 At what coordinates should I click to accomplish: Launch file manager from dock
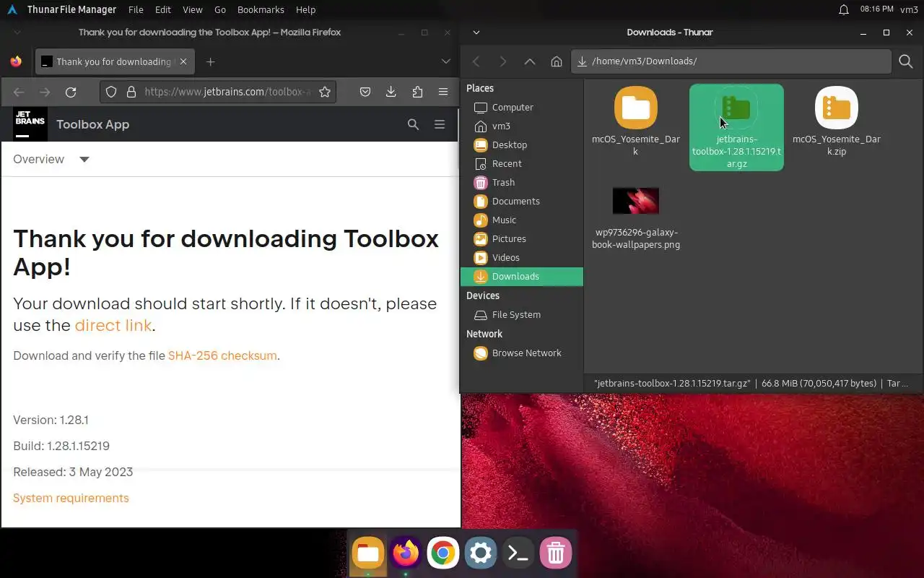[x=368, y=554]
